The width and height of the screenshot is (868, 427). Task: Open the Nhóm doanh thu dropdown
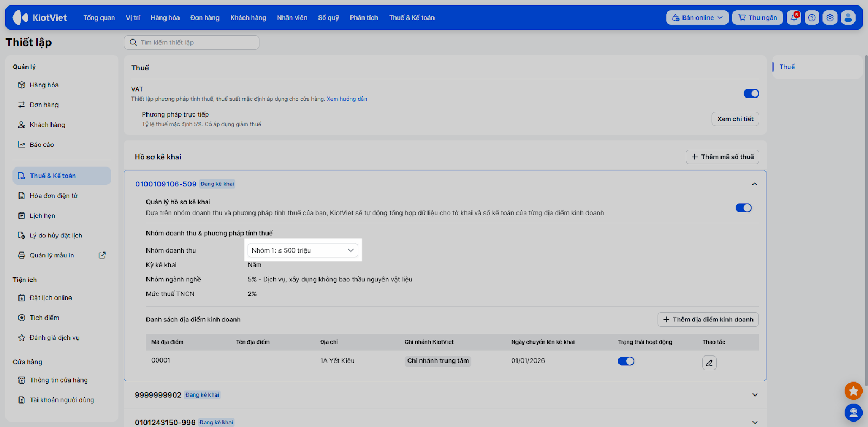pyautogui.click(x=303, y=250)
